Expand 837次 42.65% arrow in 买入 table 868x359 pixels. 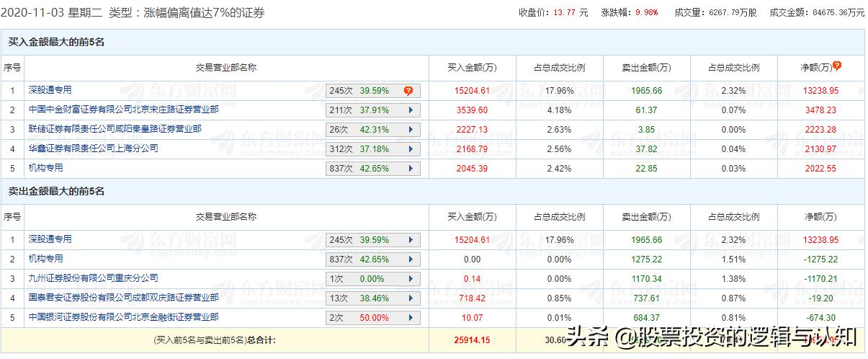(411, 169)
